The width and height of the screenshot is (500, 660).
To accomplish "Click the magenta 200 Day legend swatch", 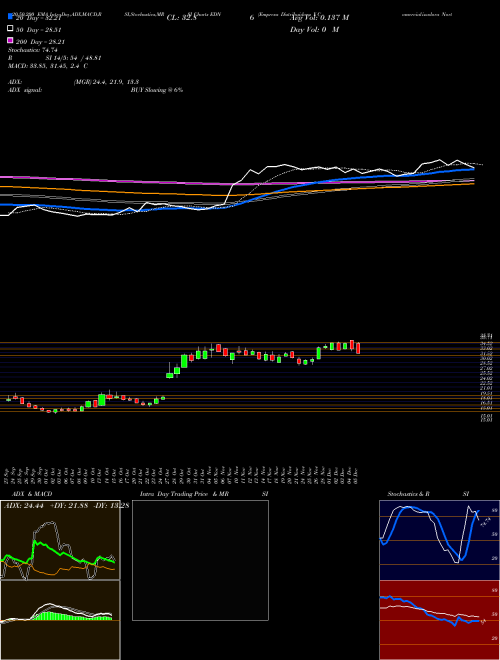I will coord(10,40).
